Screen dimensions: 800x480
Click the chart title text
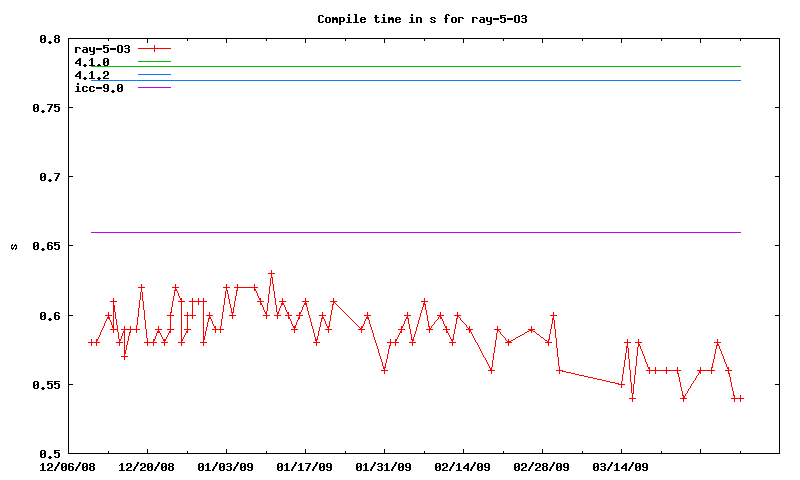tap(400, 19)
